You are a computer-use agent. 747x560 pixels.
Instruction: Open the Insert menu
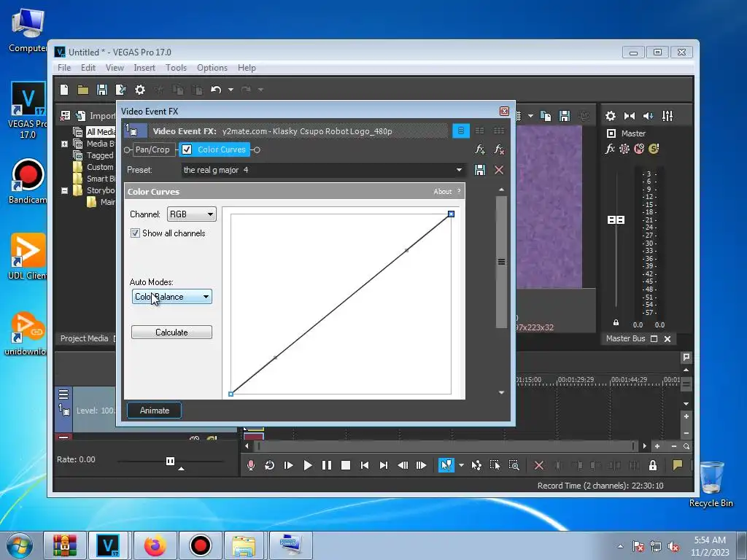click(144, 68)
